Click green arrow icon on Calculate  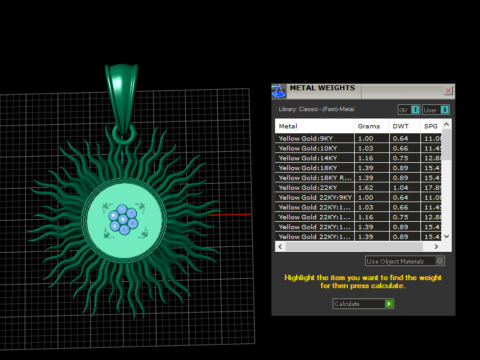(x=389, y=304)
